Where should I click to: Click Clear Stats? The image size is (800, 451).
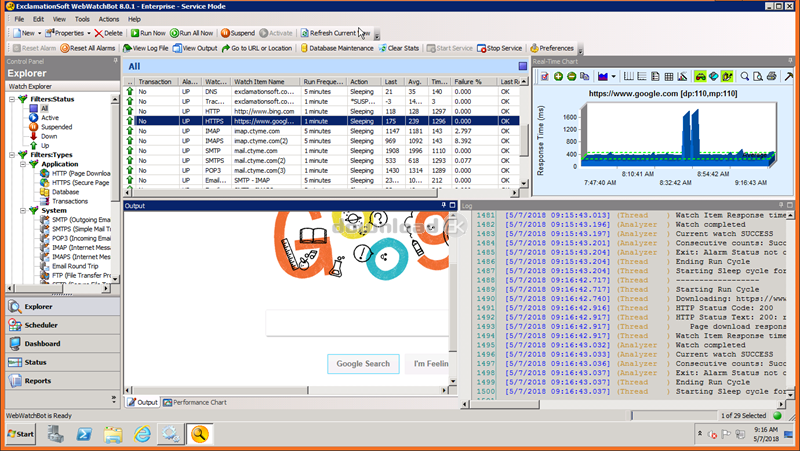point(398,48)
